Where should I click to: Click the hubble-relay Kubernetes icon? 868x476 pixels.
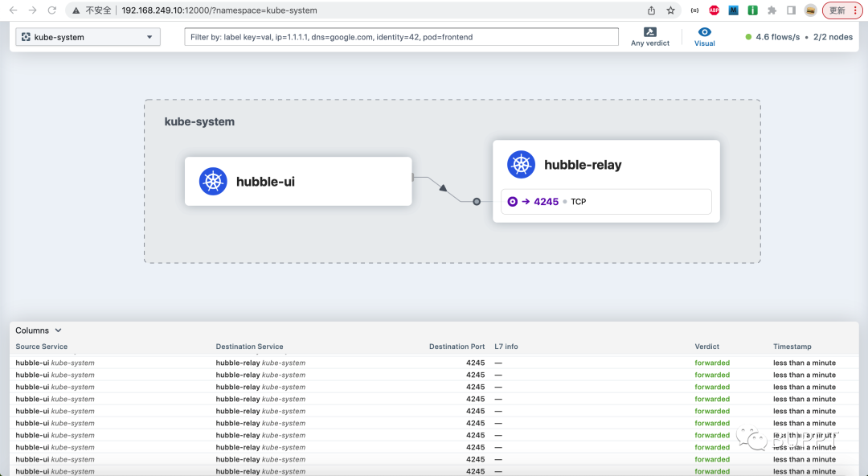pyautogui.click(x=521, y=165)
